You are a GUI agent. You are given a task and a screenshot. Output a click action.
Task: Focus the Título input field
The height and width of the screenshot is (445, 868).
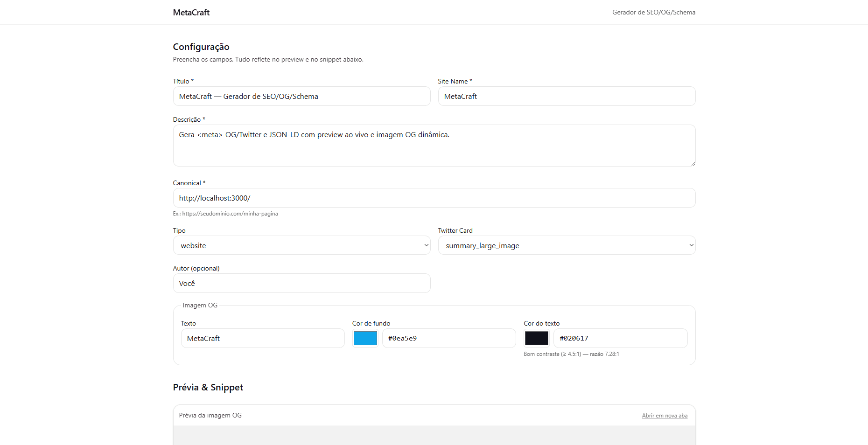pos(301,96)
